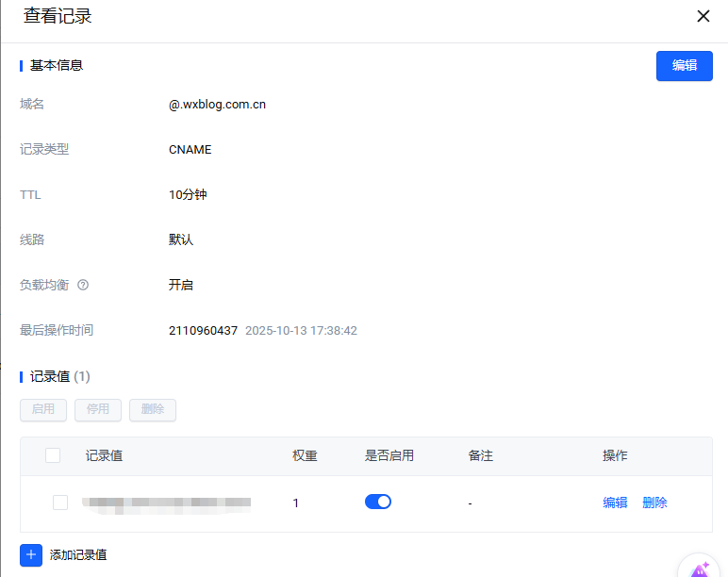Image resolution: width=728 pixels, height=577 pixels.
Task: Click the 删除 batch button above table
Action: (153, 410)
